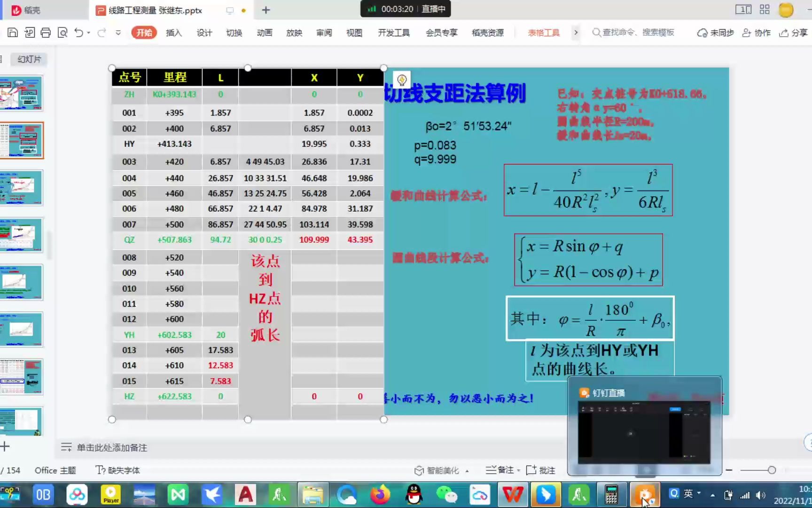Click the Print icon
The image size is (812, 508).
[x=46, y=32]
